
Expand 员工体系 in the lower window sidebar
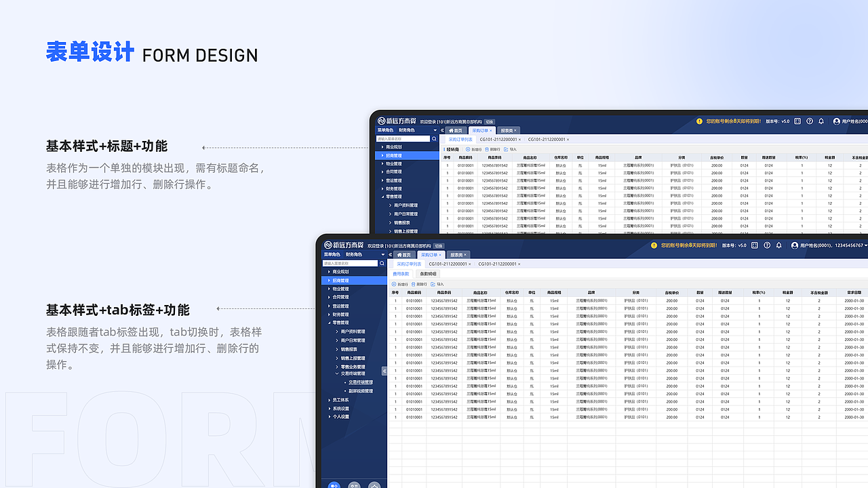tap(329, 400)
